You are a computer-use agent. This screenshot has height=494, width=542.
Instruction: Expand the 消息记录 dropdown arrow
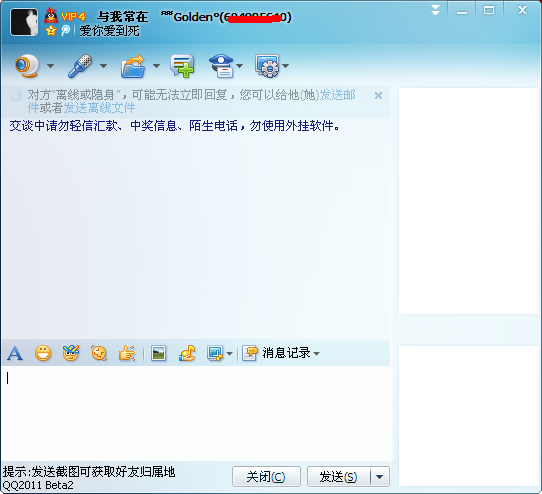point(317,354)
